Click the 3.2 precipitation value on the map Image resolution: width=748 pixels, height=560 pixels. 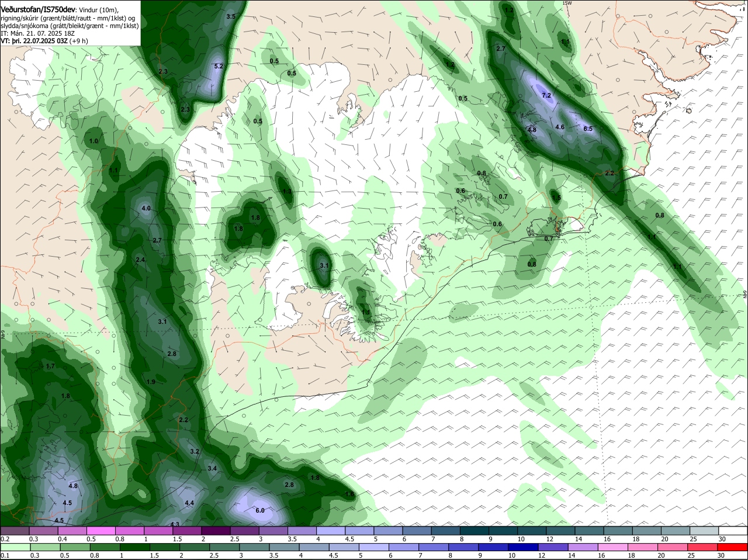point(195,451)
